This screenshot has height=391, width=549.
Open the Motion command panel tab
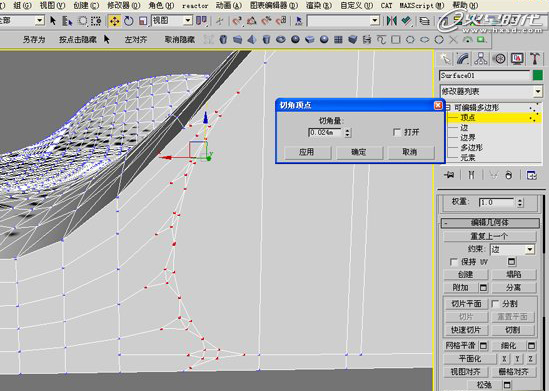tap(499, 58)
